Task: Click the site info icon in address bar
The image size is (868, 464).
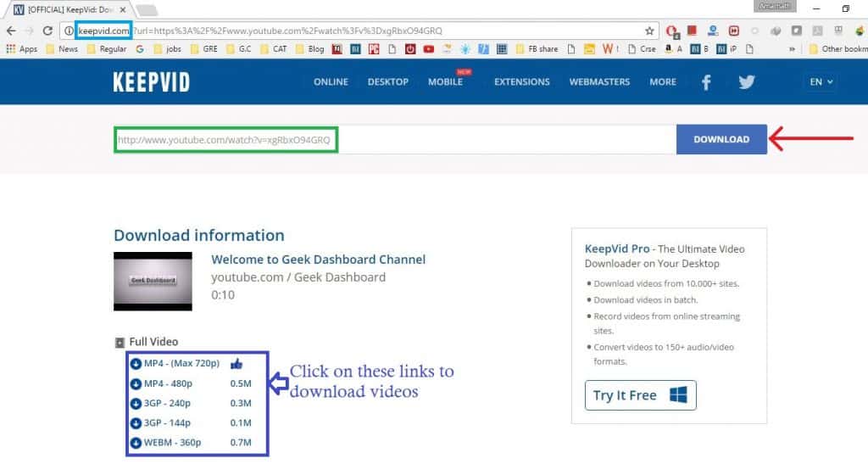Action: point(69,31)
